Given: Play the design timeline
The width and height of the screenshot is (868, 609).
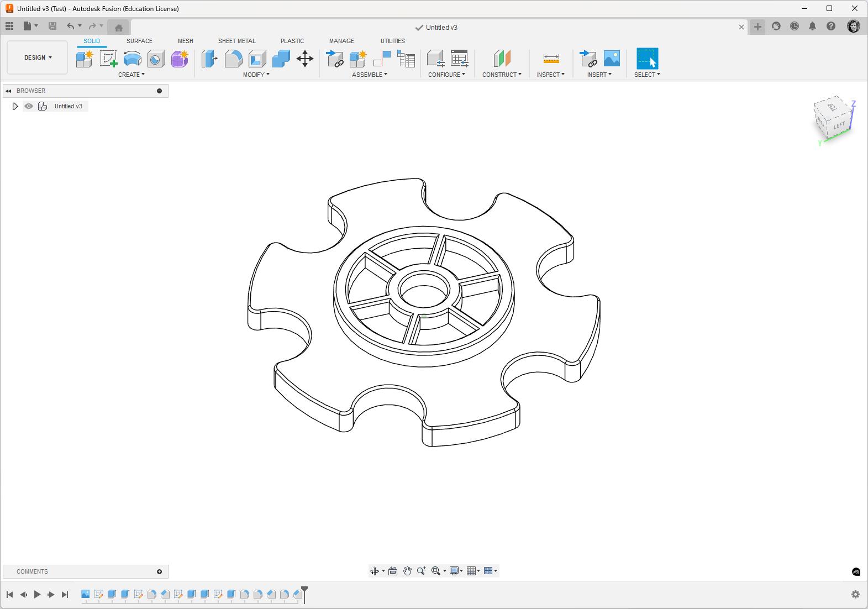Looking at the screenshot, I should click(37, 595).
